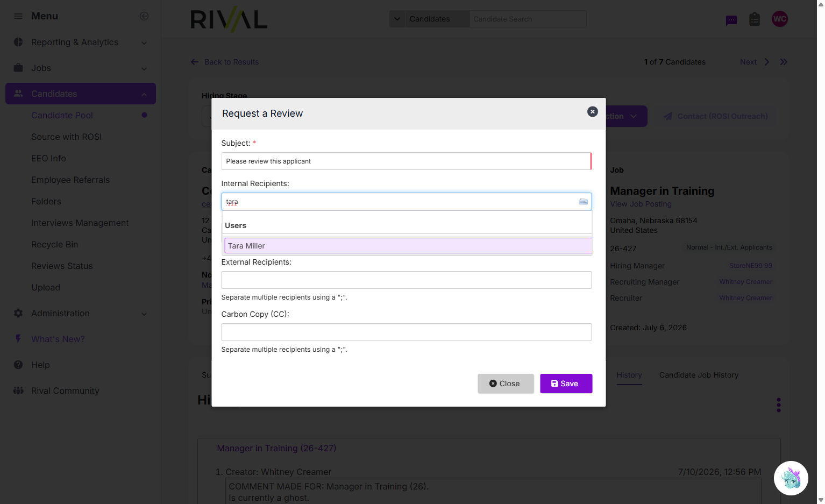825x504 pixels.
Task: Go to Next candidate
Action: pyautogui.click(x=755, y=62)
